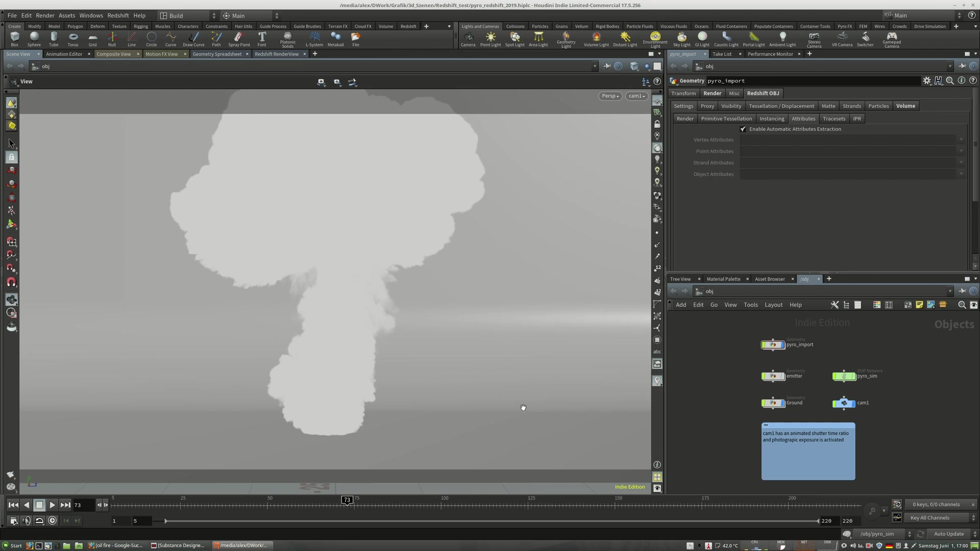The height and width of the screenshot is (551, 980).
Task: Expand the Vertex Attributes dropdown
Action: click(x=962, y=139)
